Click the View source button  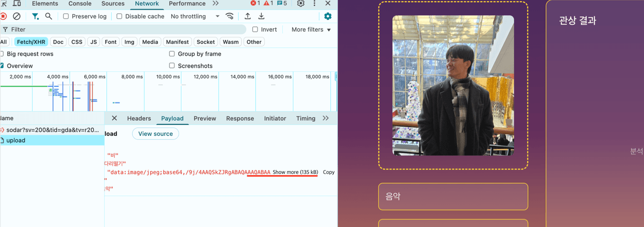(156, 134)
